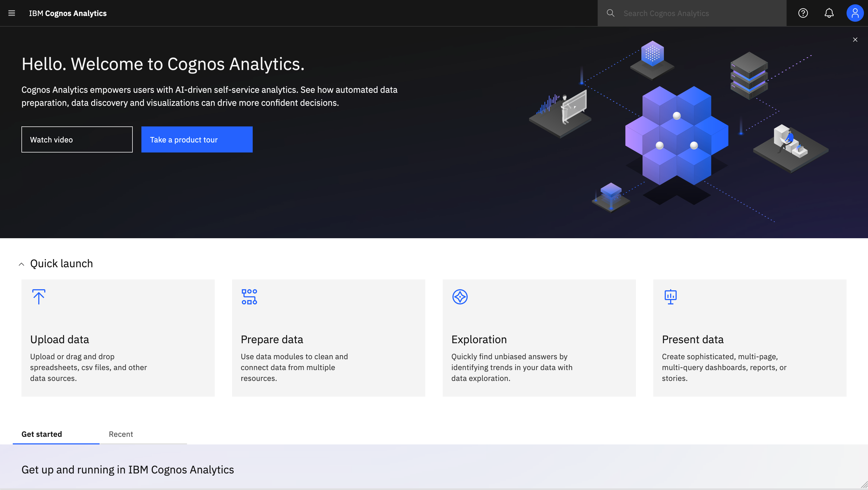Click the Upload data description text
This screenshot has width=868, height=490.
(89, 367)
